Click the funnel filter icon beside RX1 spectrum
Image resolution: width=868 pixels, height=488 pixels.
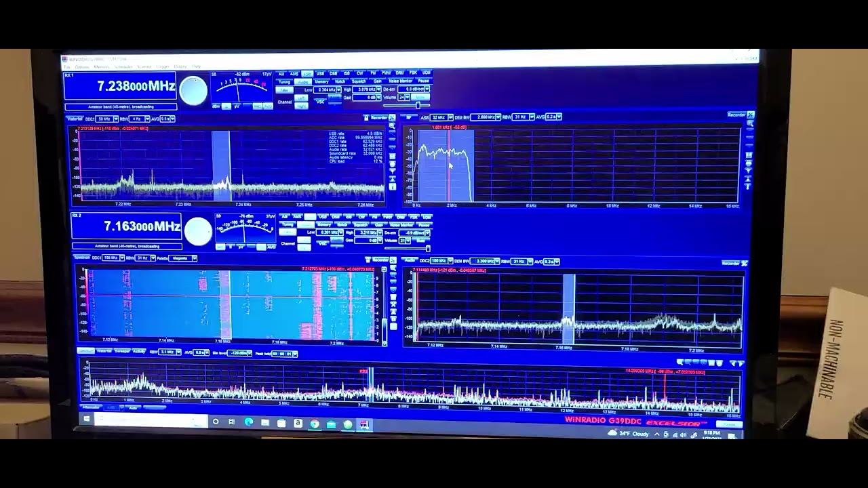coord(392,171)
